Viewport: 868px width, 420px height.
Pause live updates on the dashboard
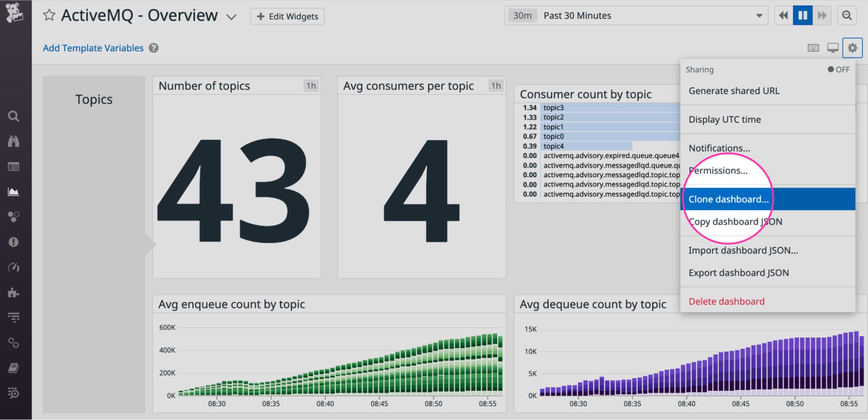[x=802, y=15]
